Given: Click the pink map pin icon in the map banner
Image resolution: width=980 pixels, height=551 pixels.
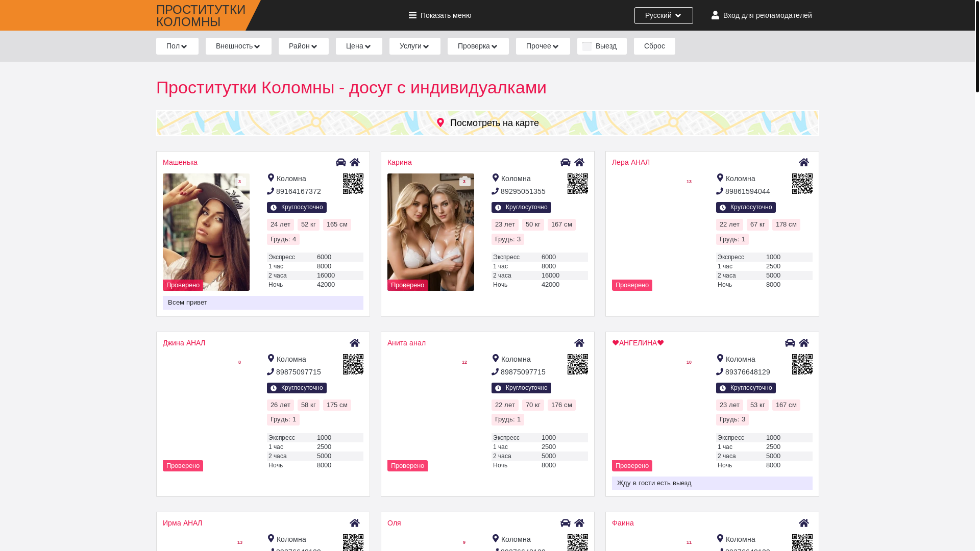Looking at the screenshot, I should coord(440,123).
